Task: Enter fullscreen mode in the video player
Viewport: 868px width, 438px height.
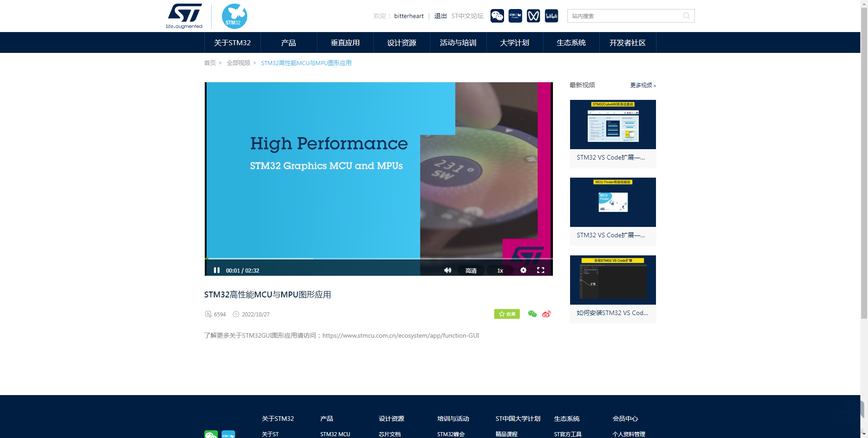Action: pos(541,270)
